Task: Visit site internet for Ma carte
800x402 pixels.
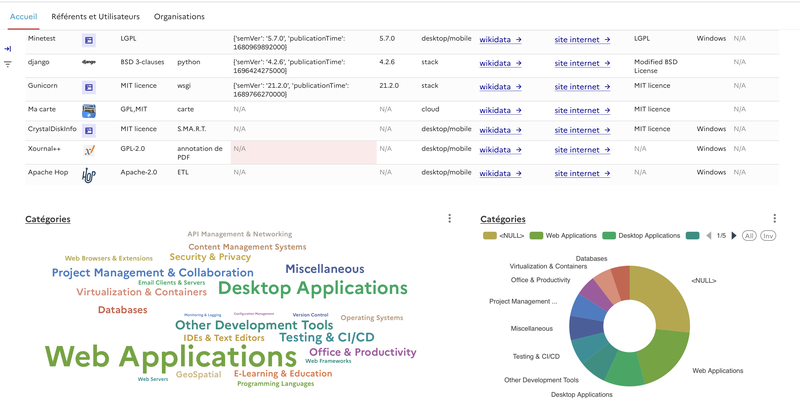Action: (x=582, y=110)
